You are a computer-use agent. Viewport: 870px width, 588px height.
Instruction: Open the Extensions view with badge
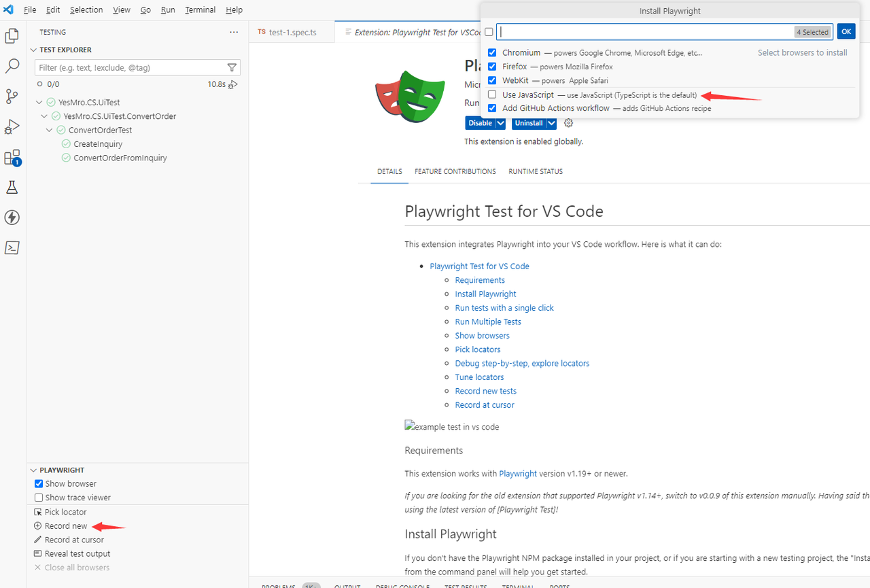point(12,158)
